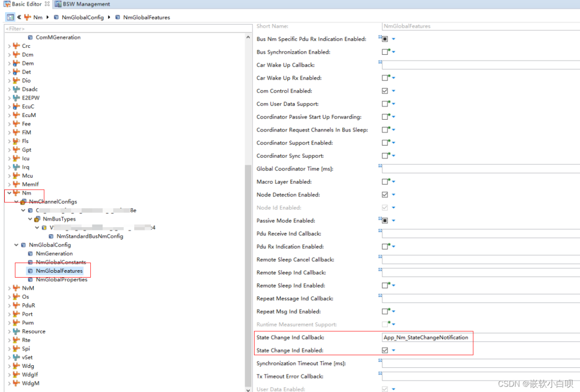
Task: Click the Irq module icon
Action: [x=16, y=167]
